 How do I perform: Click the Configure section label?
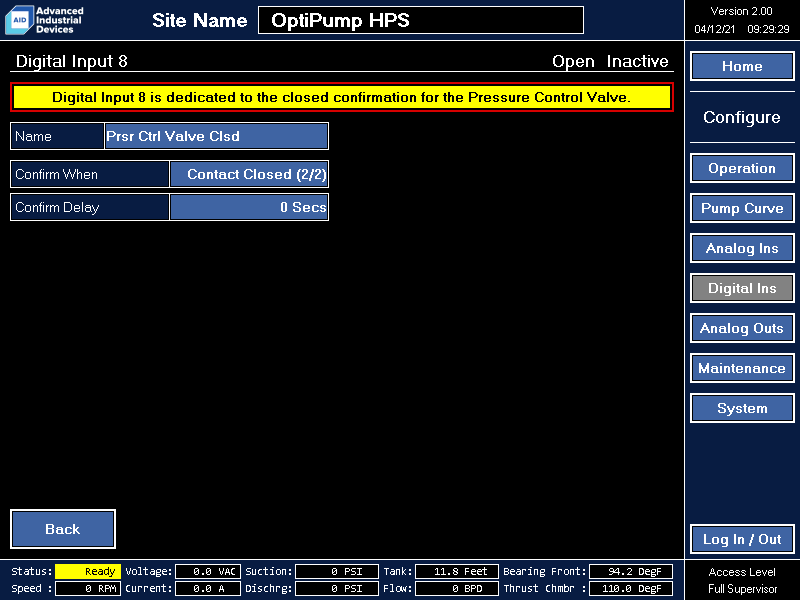[x=742, y=117]
